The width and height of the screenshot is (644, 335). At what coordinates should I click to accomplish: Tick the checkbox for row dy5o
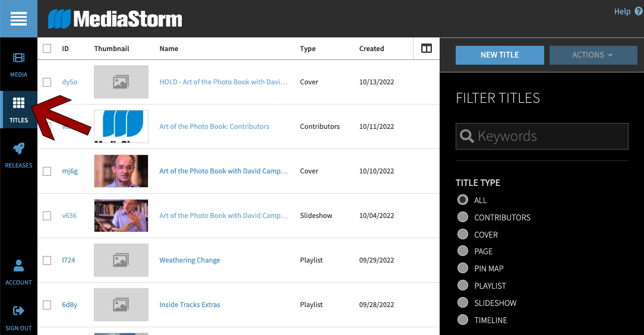(47, 82)
